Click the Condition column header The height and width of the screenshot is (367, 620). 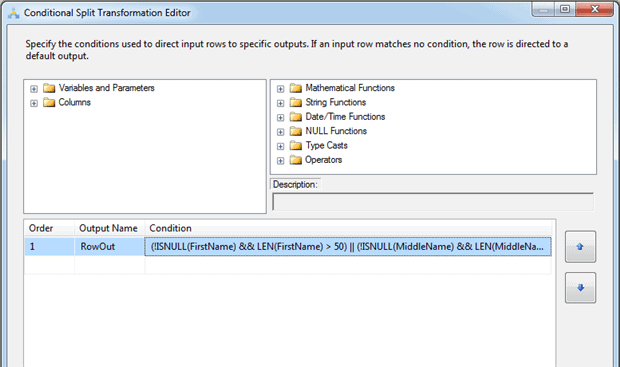coord(348,228)
